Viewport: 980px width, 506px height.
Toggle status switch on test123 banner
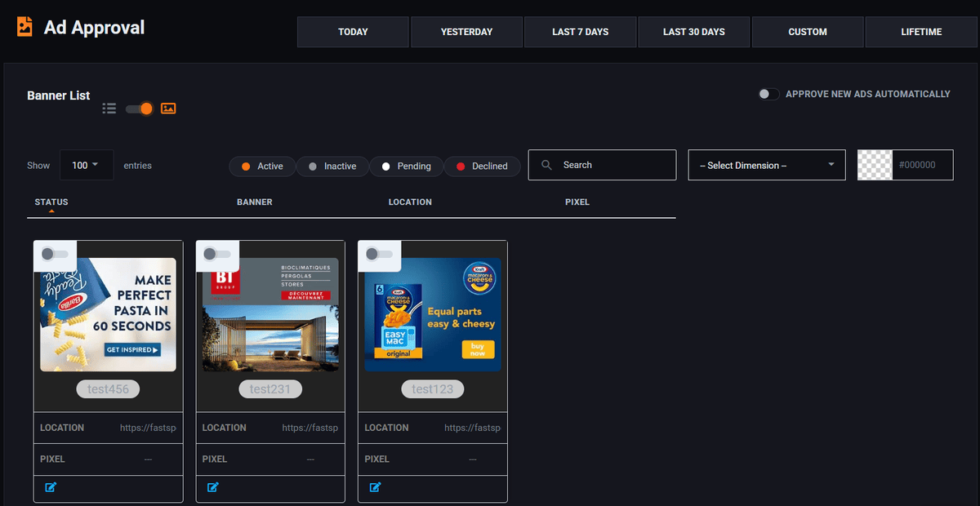[x=379, y=255]
